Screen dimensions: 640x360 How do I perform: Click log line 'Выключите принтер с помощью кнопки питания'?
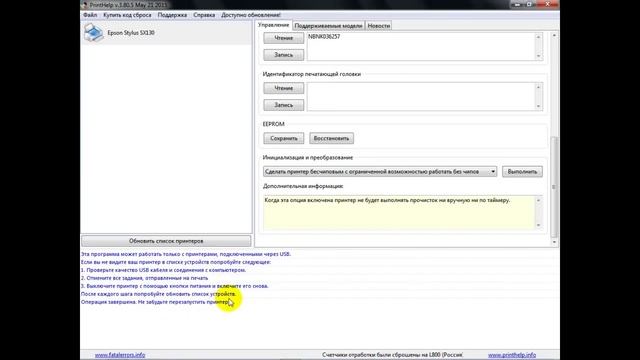point(175,286)
